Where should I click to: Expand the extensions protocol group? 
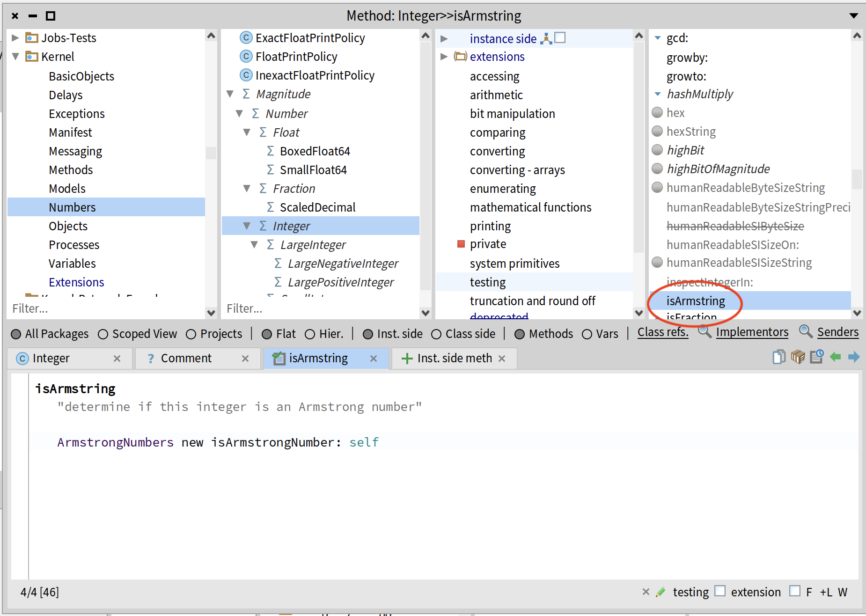click(x=444, y=57)
